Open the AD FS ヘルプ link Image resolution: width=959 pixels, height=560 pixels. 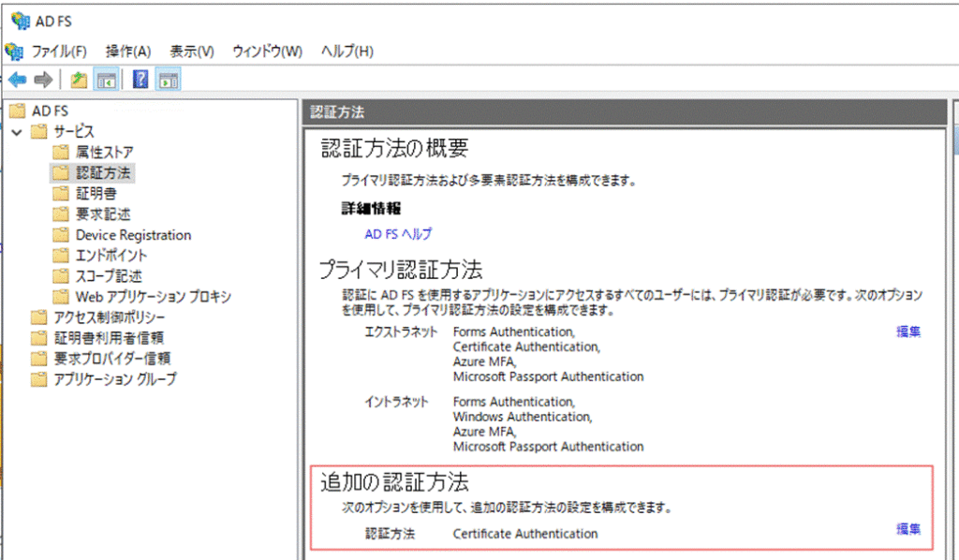tap(398, 233)
